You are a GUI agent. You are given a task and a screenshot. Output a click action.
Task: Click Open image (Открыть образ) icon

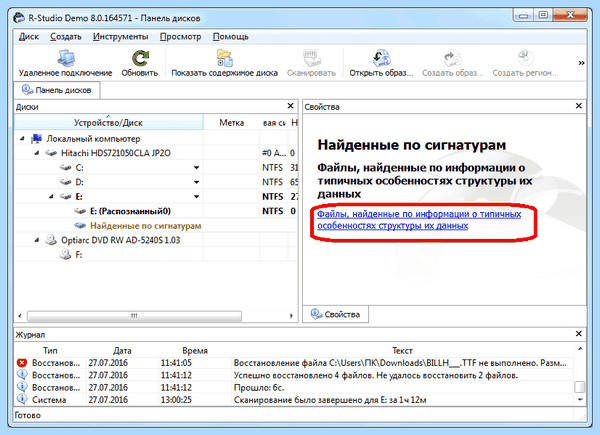(x=381, y=58)
